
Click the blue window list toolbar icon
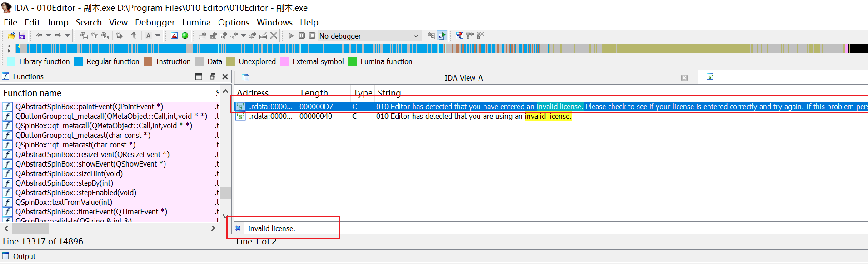coord(459,36)
